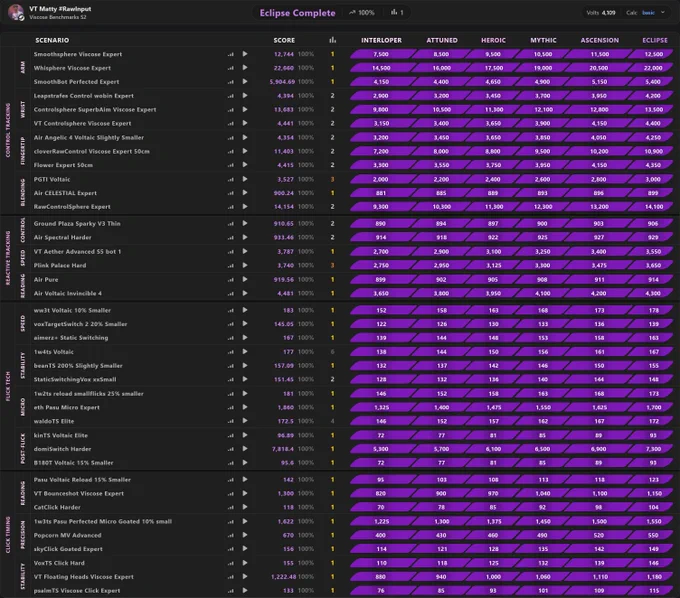
Task: Open stats chart for ww3t Voltaic 10% Smaller
Action: pos(230,310)
